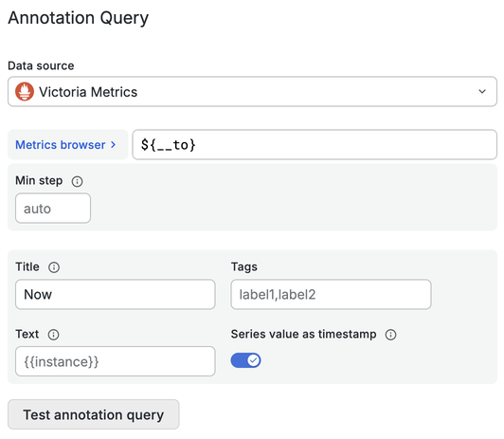Click the data source dropdown chevron arrow
Viewport: 504px width, 439px height.
[x=482, y=92]
